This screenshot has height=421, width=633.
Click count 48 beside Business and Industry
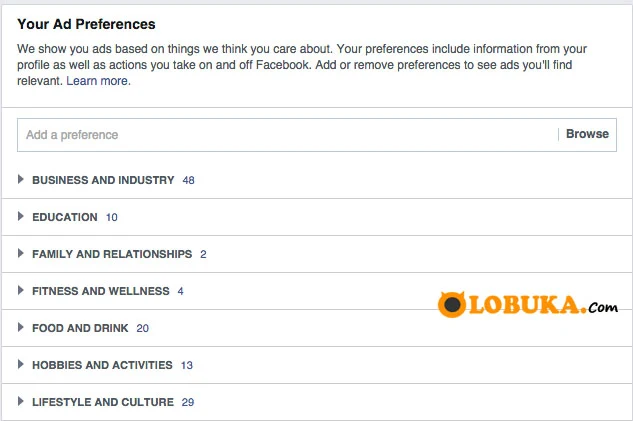pos(188,180)
